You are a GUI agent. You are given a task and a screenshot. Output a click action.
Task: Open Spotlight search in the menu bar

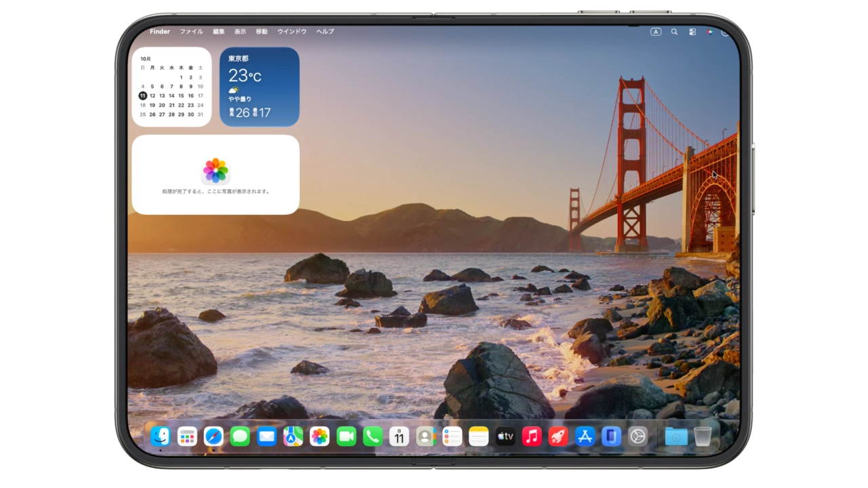click(674, 32)
